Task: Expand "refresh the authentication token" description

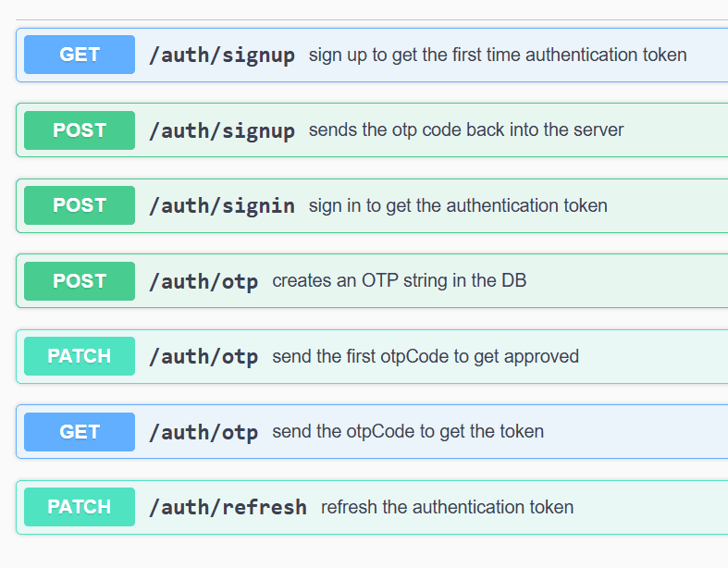Action: [x=448, y=507]
